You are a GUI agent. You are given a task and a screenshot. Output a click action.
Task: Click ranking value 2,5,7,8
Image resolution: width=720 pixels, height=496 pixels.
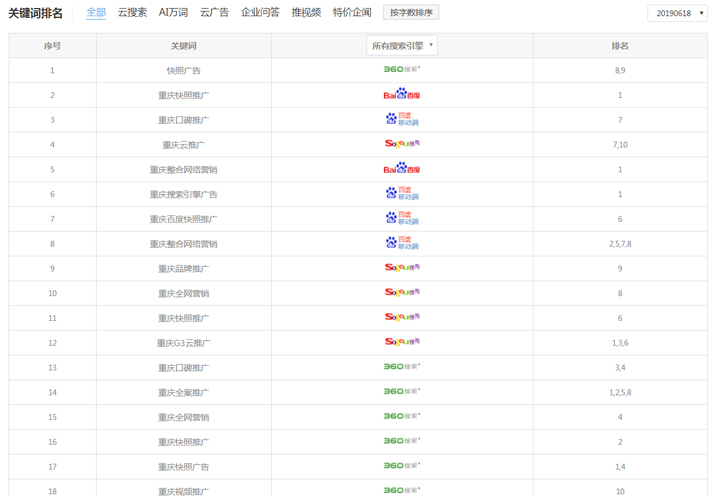point(620,244)
